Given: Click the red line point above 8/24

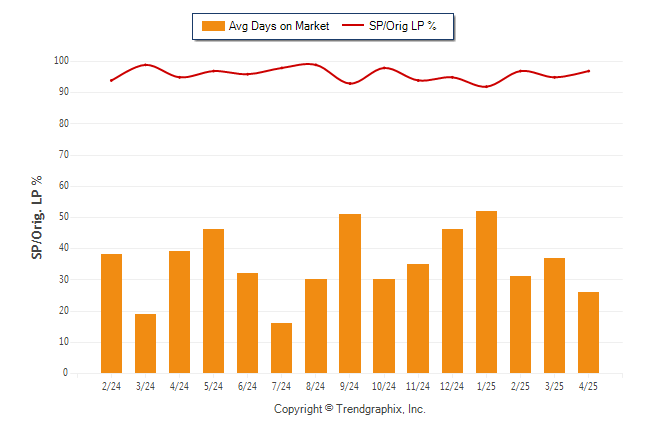Looking at the screenshot, I should click(x=316, y=65).
